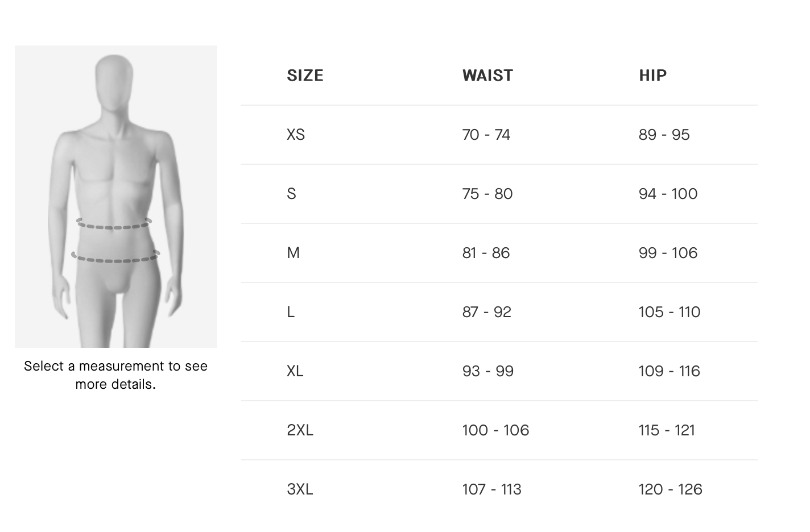The width and height of the screenshot is (810, 532).
Task: Select the 3XL size row
Action: (x=499, y=489)
